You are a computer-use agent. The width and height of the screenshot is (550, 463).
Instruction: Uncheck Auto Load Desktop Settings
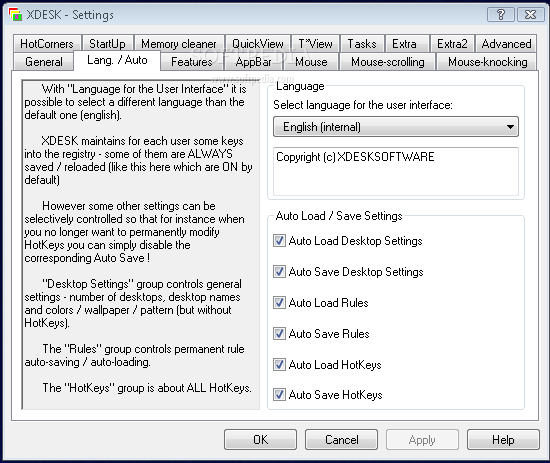[279, 241]
